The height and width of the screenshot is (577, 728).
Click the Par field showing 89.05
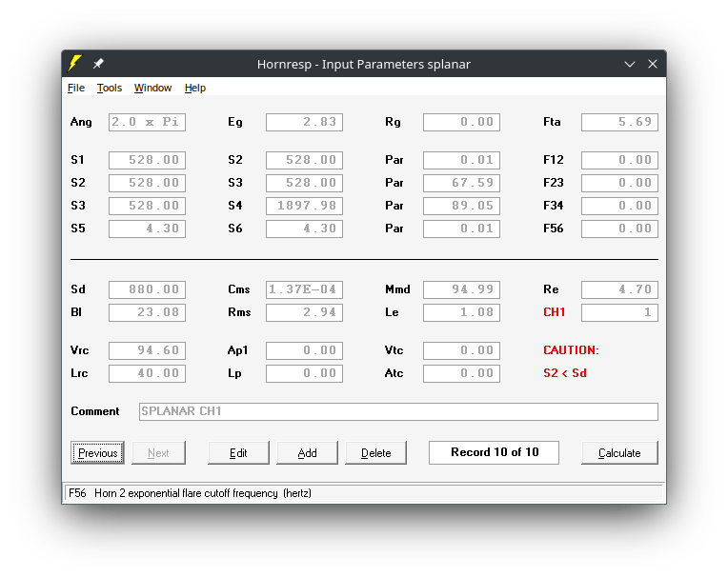tap(461, 206)
